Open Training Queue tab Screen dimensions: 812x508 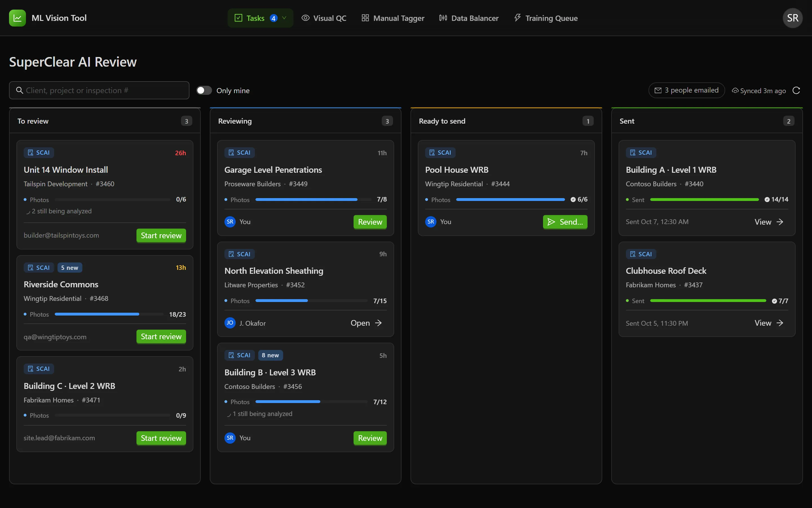tap(546, 18)
